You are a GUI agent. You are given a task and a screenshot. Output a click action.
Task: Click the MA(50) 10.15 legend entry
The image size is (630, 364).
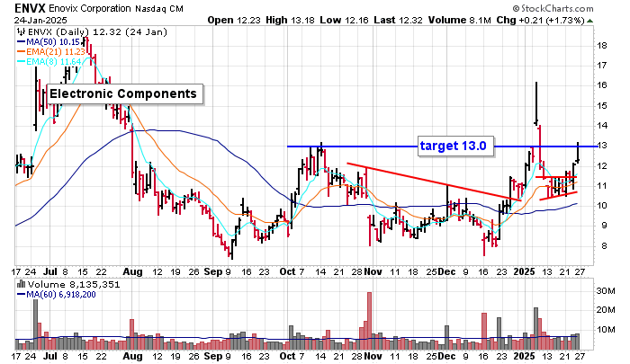click(49, 41)
